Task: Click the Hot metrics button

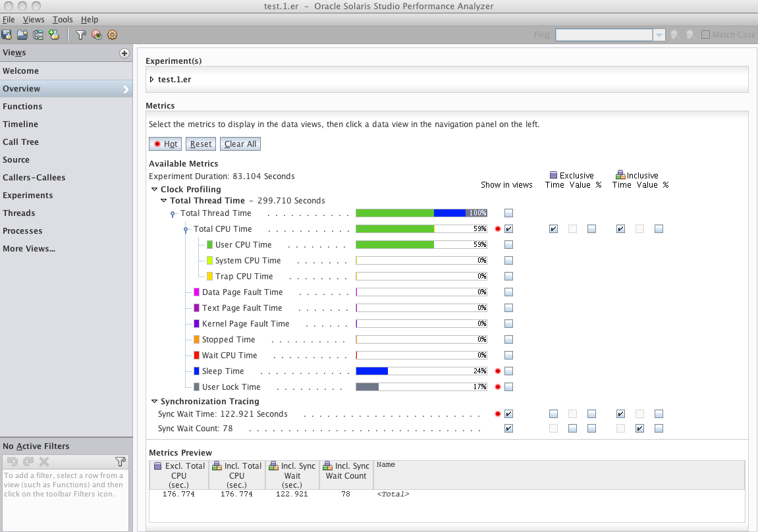Action: click(165, 144)
